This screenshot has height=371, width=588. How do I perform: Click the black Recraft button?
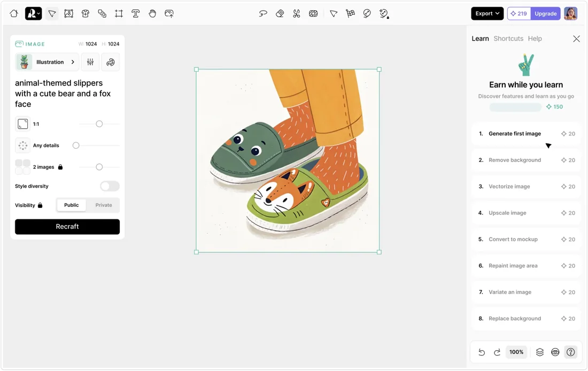67,227
